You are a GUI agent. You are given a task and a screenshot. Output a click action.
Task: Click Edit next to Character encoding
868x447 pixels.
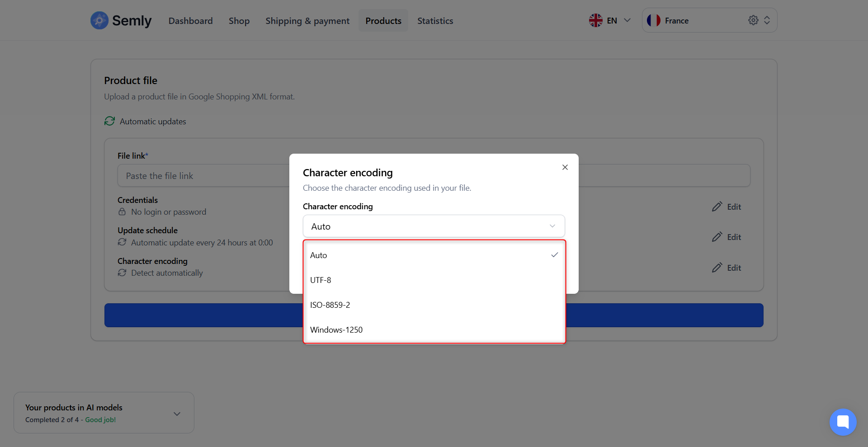point(726,268)
